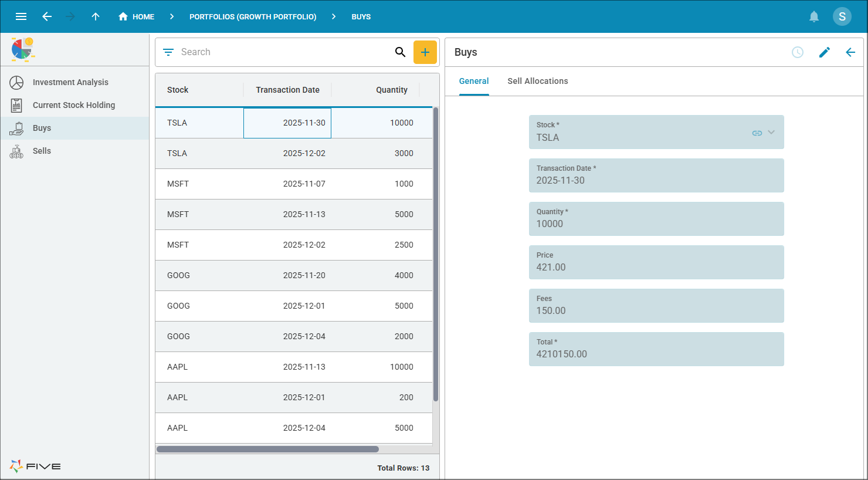Click the list's vertical scrollbar
The image size is (868, 480).
point(436,255)
